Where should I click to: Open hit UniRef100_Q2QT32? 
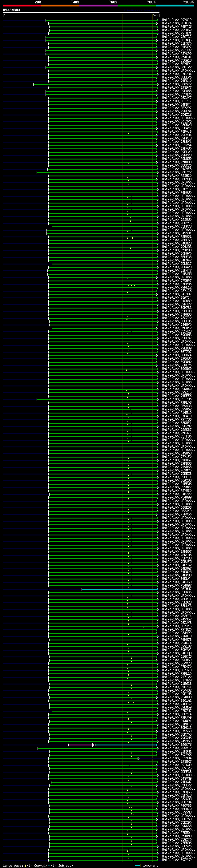tap(177, 37)
